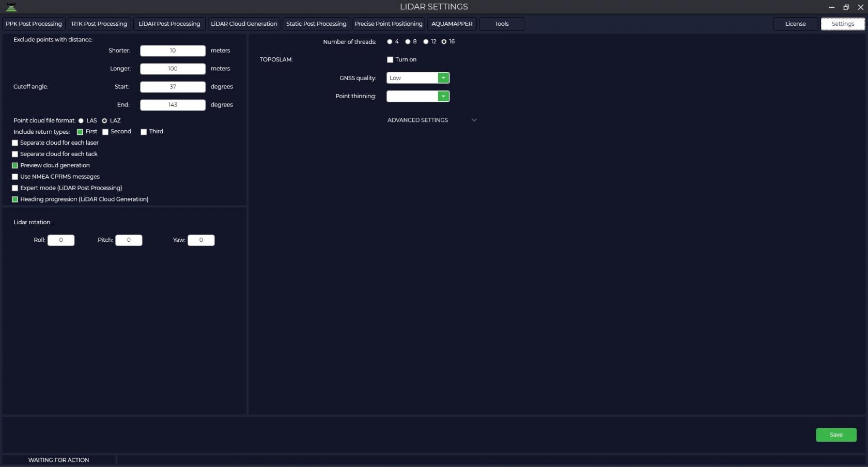Click the Settings button
868x467 pixels.
[x=843, y=24]
